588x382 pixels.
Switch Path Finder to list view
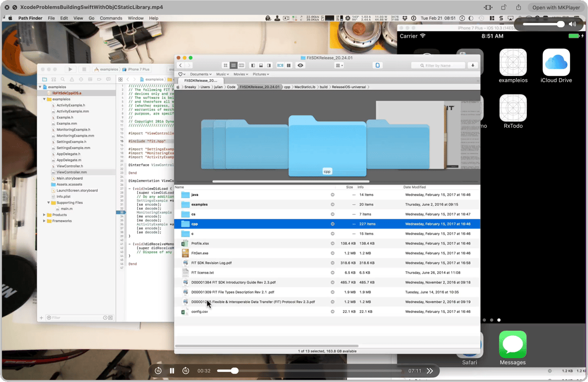[233, 65]
